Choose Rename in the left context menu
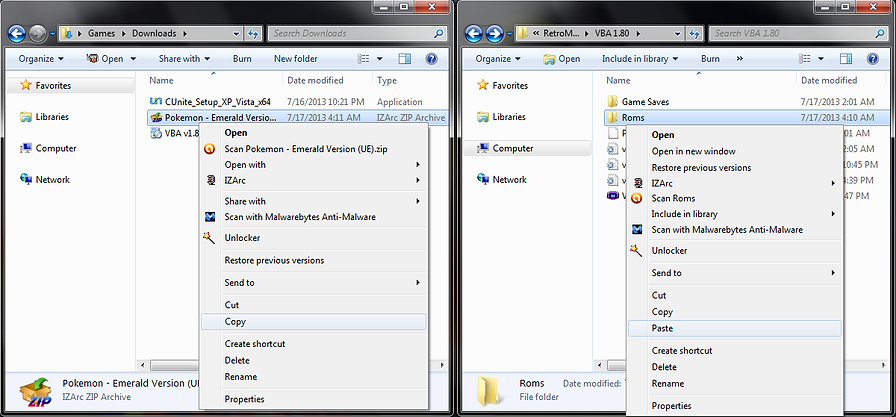This screenshot has width=896, height=417. pyautogui.click(x=314, y=376)
